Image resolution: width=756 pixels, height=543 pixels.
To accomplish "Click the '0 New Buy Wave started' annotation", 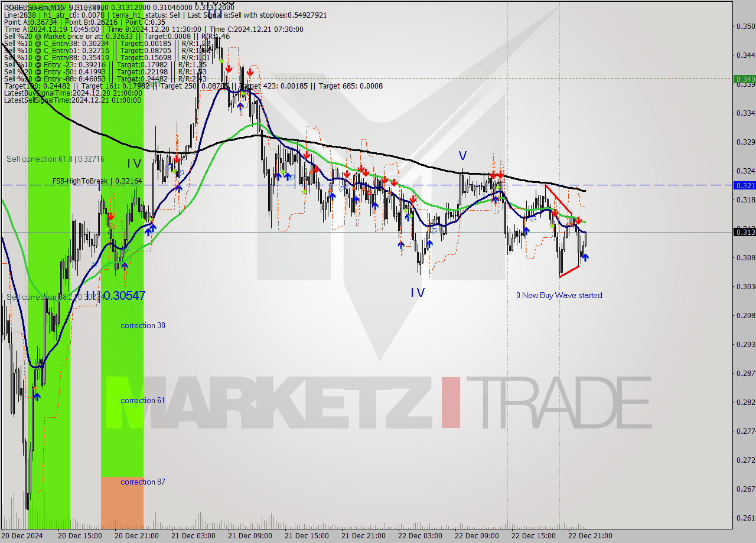I will tap(559, 295).
